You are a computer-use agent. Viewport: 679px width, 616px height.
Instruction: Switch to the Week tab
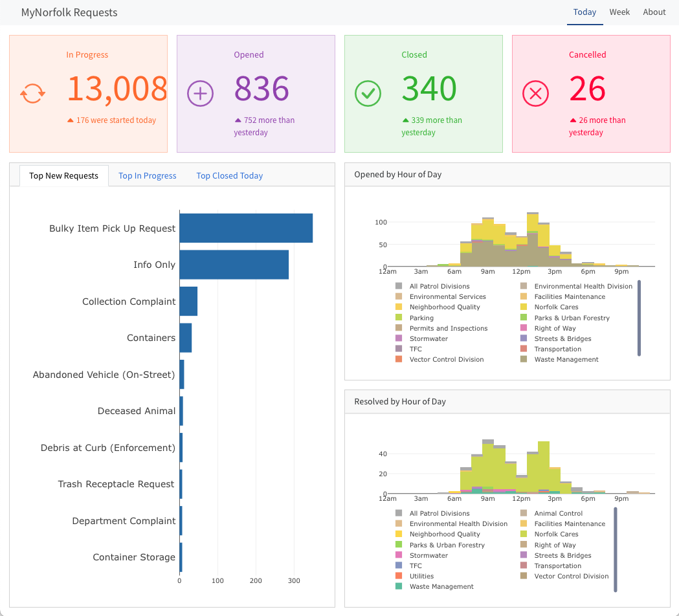click(x=619, y=12)
